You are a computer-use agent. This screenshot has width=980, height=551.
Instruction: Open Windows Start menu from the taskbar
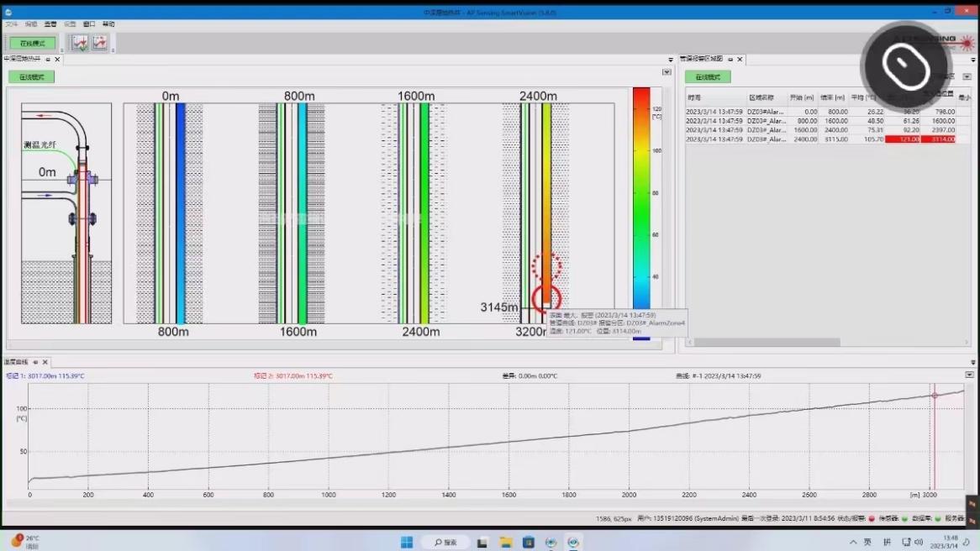[x=407, y=542]
